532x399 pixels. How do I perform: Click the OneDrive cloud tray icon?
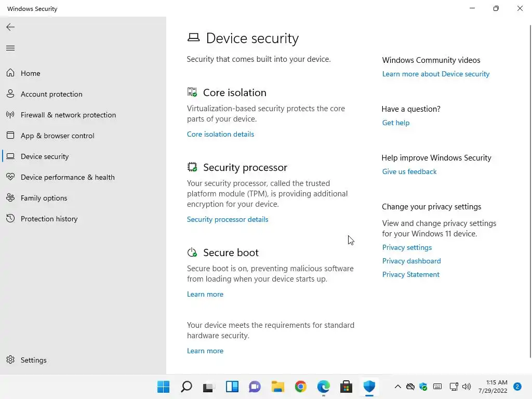pyautogui.click(x=410, y=387)
